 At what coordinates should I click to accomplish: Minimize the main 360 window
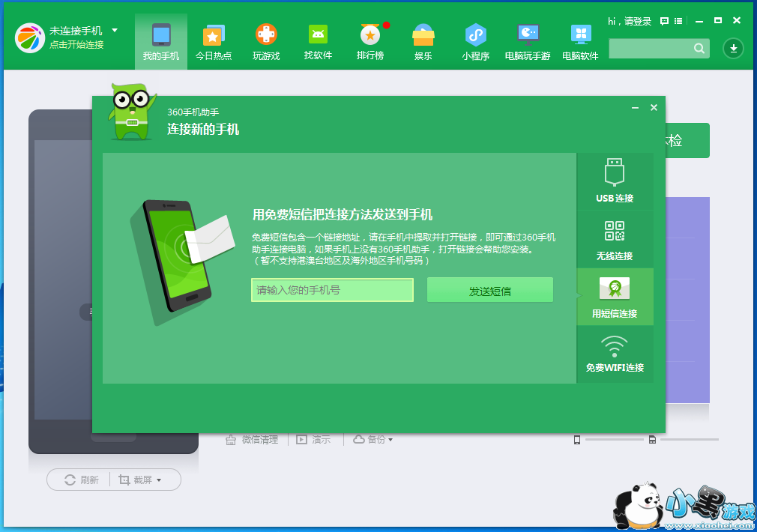click(699, 21)
